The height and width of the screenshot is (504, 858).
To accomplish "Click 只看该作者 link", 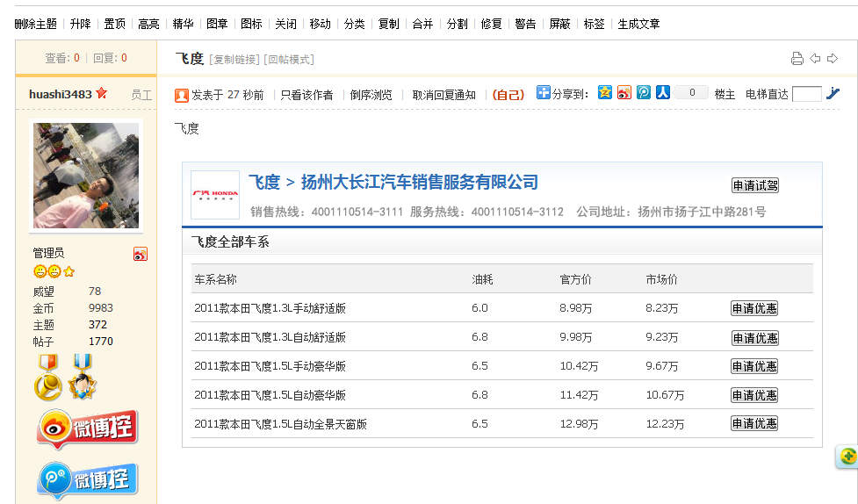I will coord(307,95).
